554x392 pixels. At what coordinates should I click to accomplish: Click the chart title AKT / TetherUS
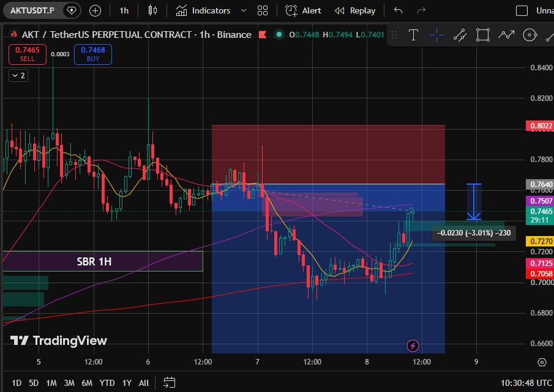137,35
